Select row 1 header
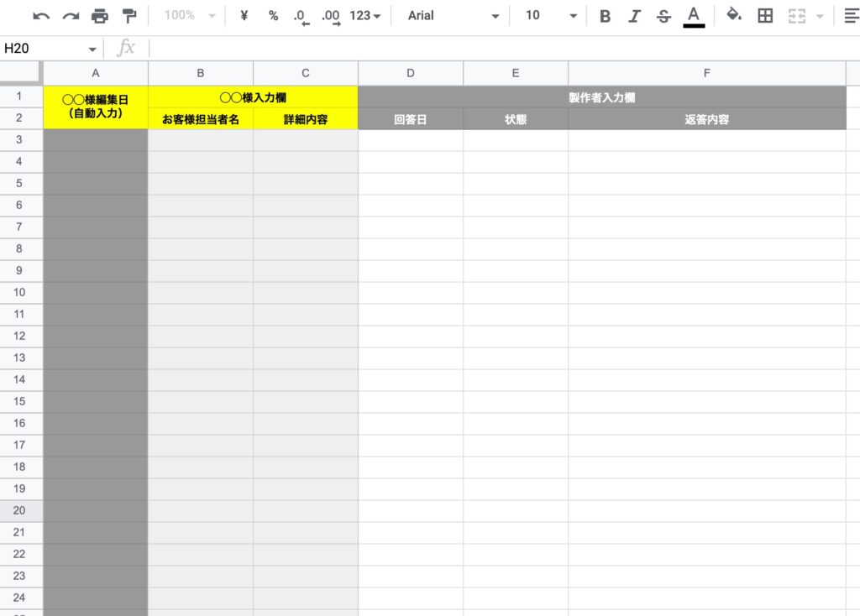This screenshot has width=860, height=616. click(19, 97)
